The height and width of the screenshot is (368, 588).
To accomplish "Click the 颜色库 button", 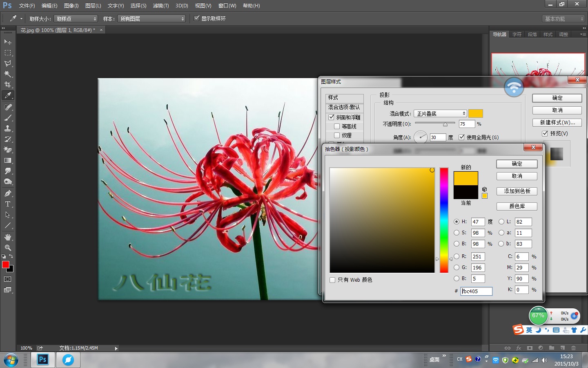I will (x=517, y=206).
